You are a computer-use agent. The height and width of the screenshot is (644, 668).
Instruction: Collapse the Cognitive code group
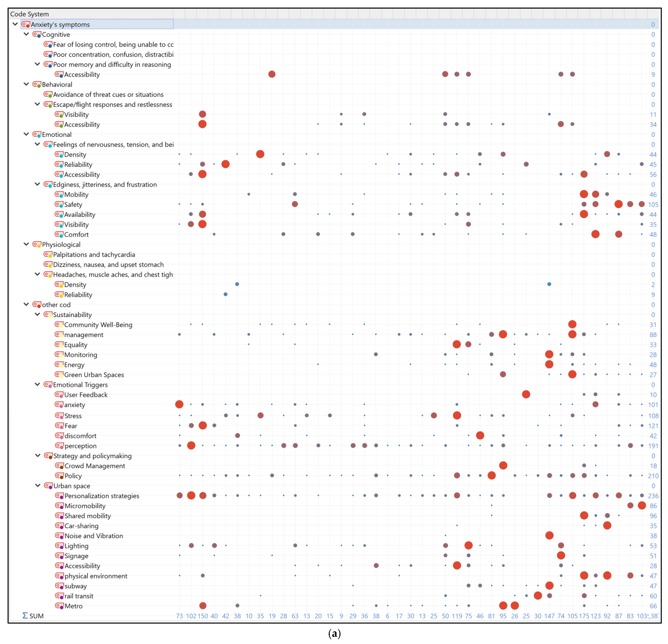pos(26,34)
